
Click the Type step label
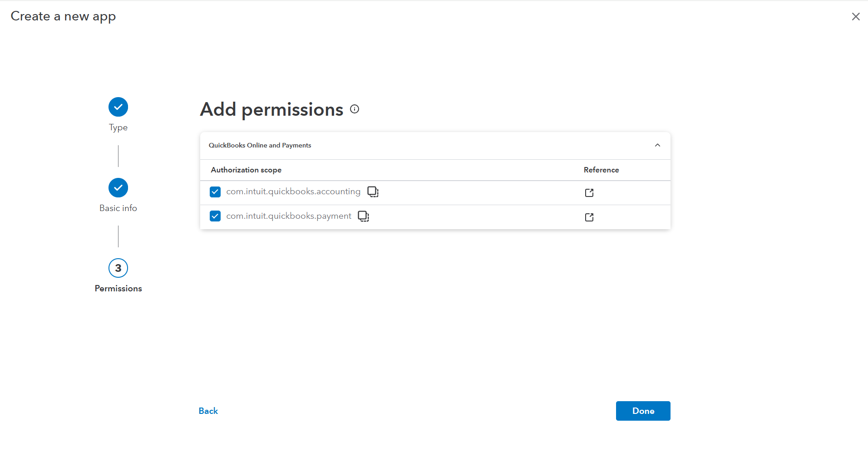click(118, 128)
